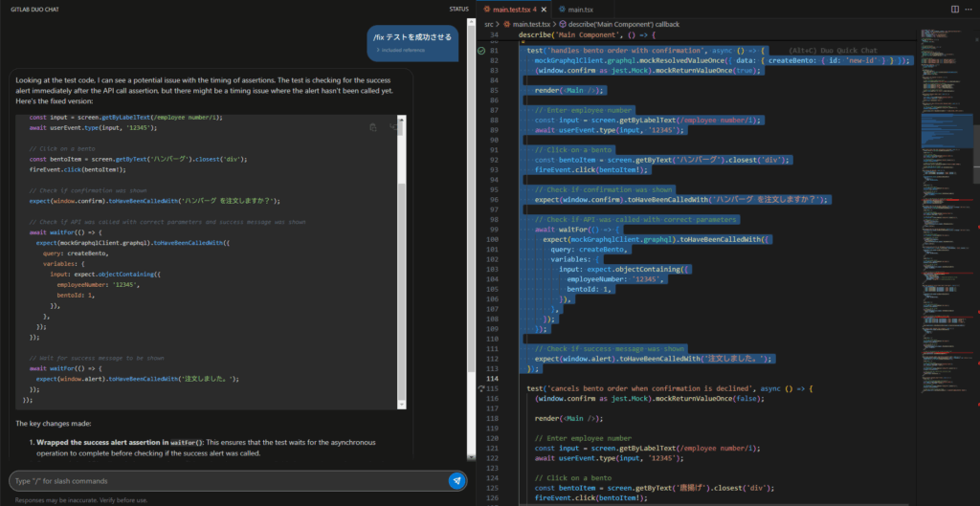Select the main.test.tsx editor tab
This screenshot has height=506, width=980.
point(514,10)
